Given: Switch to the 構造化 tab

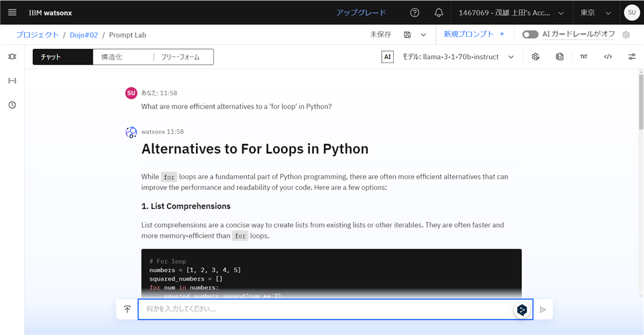Looking at the screenshot, I should (123, 57).
